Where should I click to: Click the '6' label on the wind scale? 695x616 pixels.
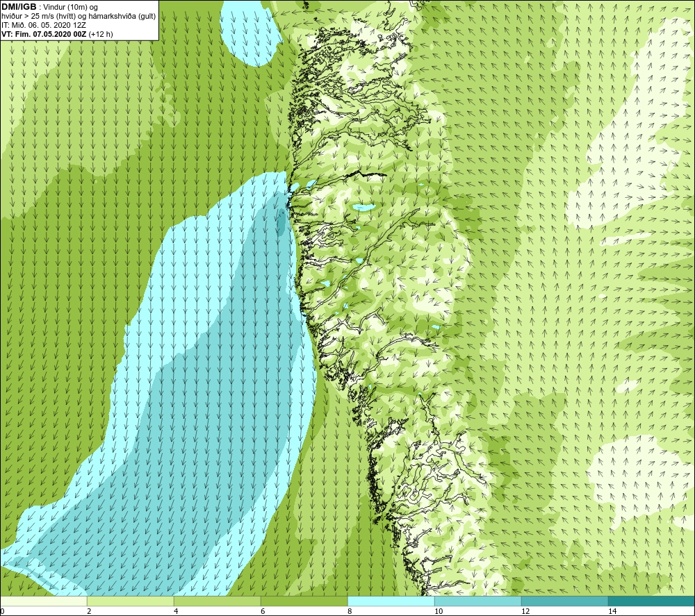(263, 611)
